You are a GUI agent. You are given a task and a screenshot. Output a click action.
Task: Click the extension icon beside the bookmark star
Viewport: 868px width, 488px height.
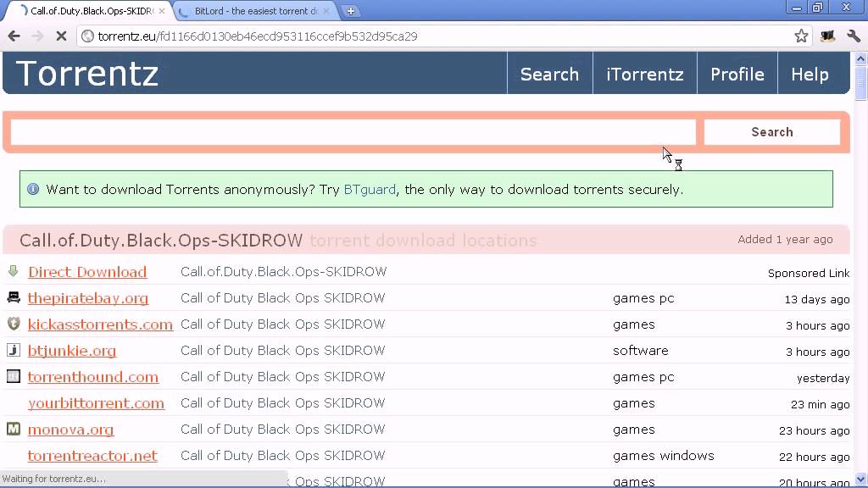[827, 36]
